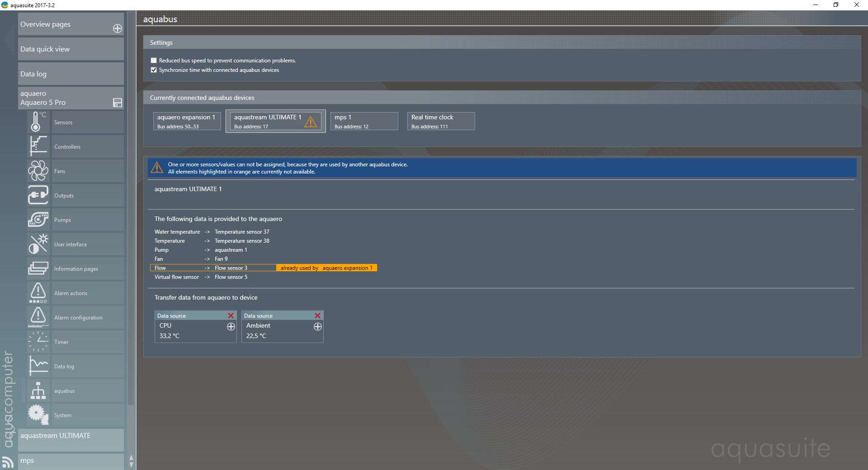Open the Data quick view tab

(x=71, y=49)
